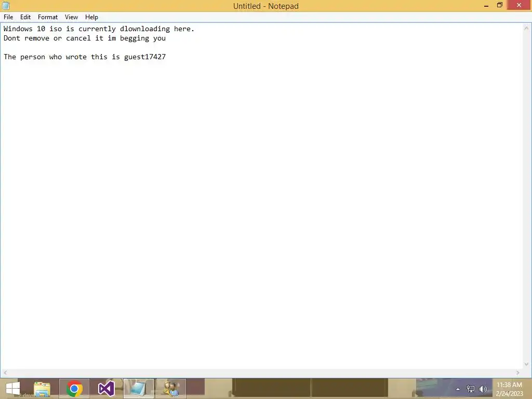Image resolution: width=532 pixels, height=399 pixels.
Task: Restore down the Notepad window
Action: (x=499, y=5)
